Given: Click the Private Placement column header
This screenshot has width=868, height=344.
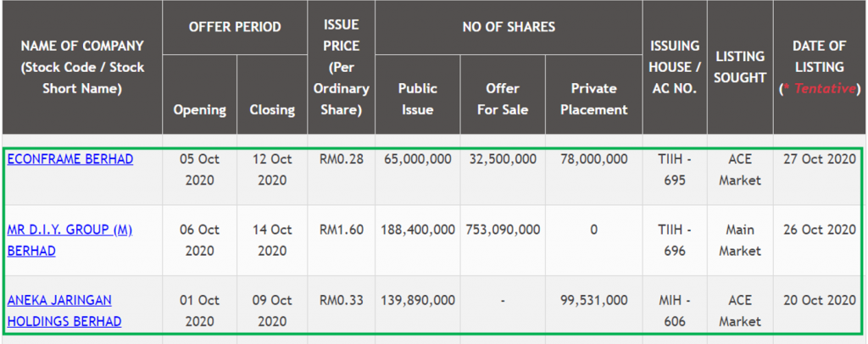Looking at the screenshot, I should coord(594,98).
